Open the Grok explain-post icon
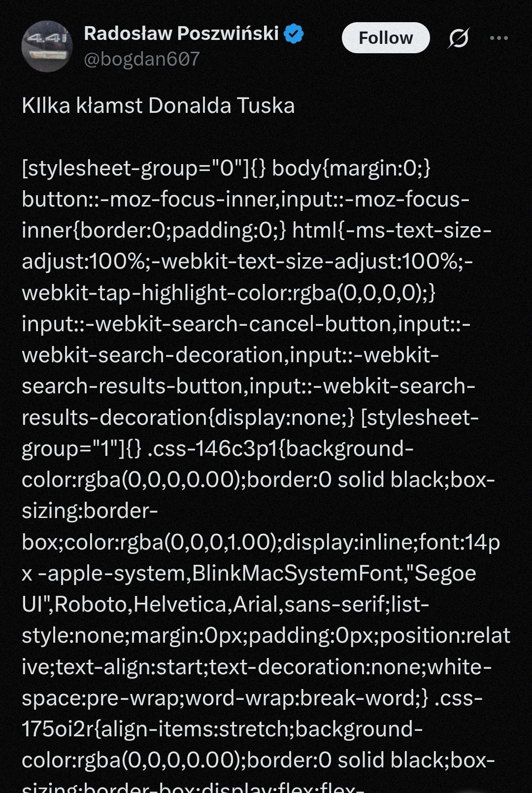 tap(458, 38)
